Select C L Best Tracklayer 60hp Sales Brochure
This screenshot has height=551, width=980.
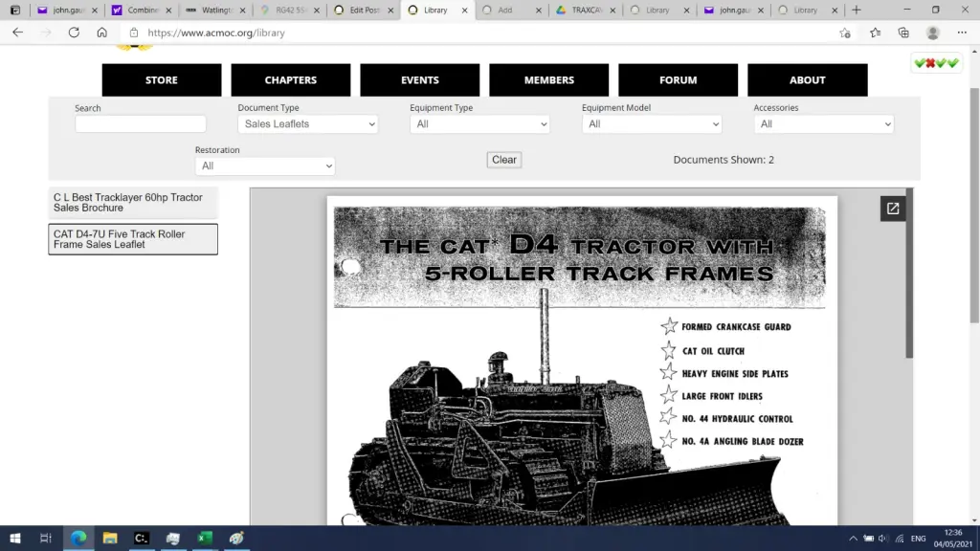tap(133, 202)
